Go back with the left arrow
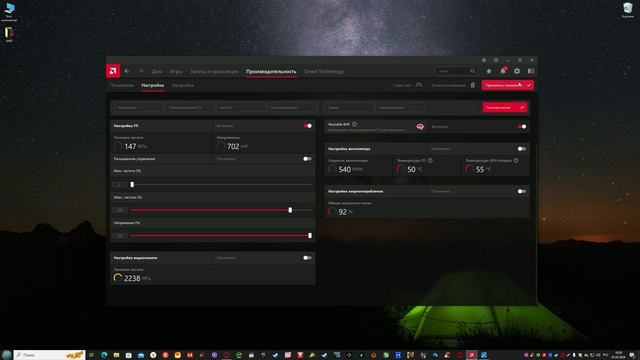The height and width of the screenshot is (360, 640). pyautogui.click(x=127, y=71)
